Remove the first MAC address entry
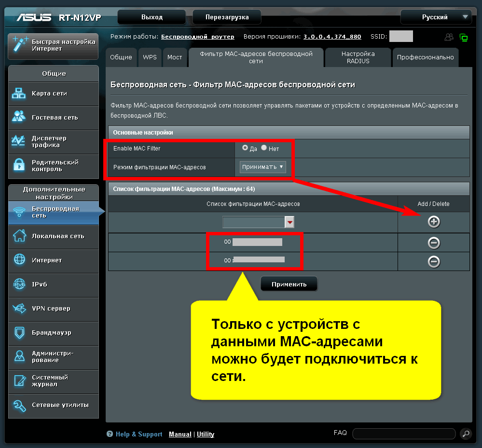The image size is (482, 448). pos(434,243)
